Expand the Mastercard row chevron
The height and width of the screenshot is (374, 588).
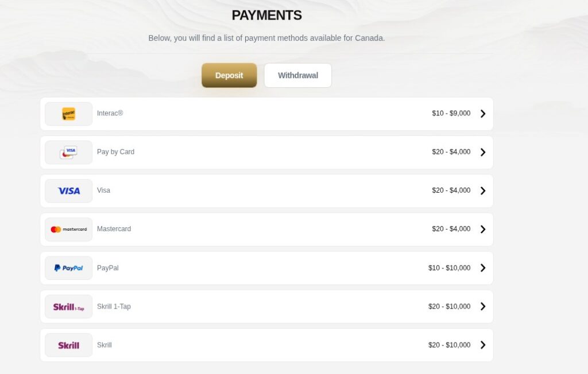[x=483, y=229]
